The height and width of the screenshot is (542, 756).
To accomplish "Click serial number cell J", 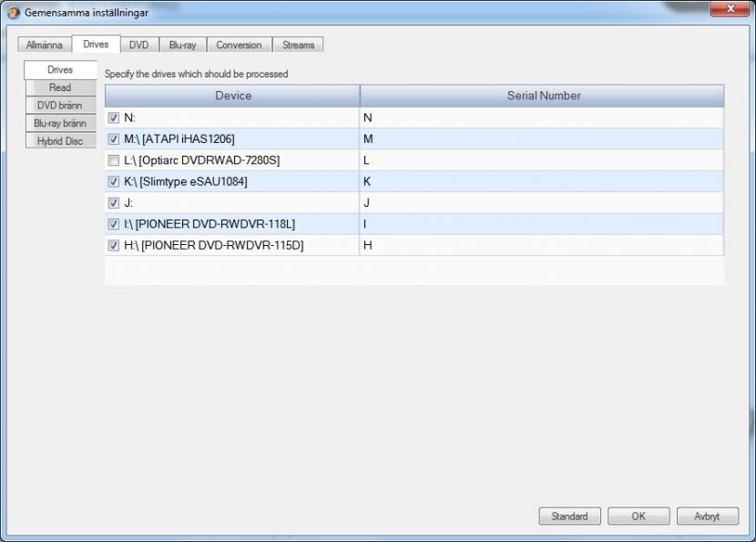I will pos(542,202).
